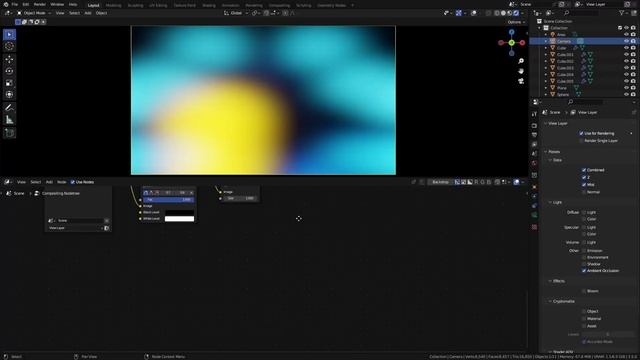Open the Output properties tab icon

coord(534,135)
